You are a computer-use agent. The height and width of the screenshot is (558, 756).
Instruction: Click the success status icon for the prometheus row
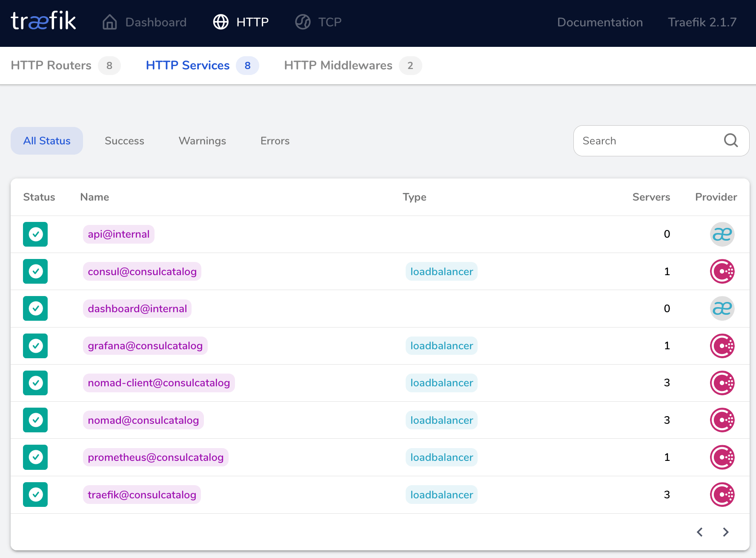35,457
